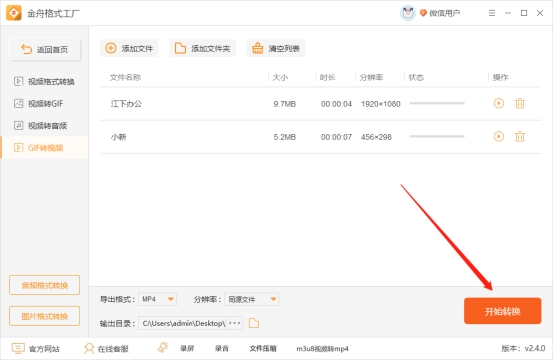The height and width of the screenshot is (360, 554).
Task: Visit the 官方网站 link
Action: coord(36,349)
